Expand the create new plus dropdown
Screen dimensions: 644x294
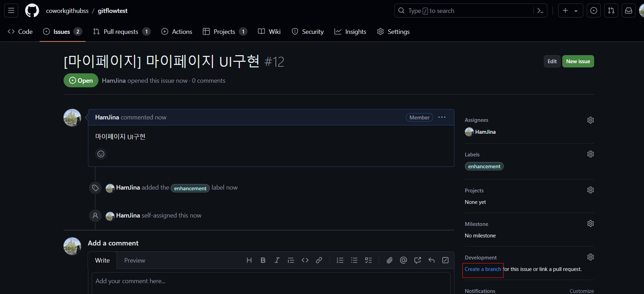pyautogui.click(x=570, y=10)
